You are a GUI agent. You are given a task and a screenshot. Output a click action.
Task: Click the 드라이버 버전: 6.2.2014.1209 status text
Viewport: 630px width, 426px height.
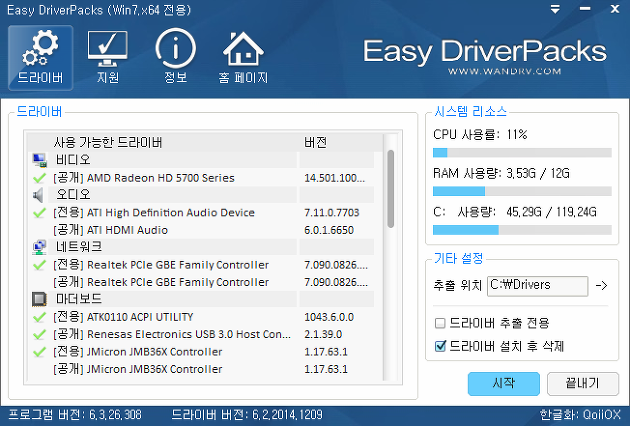247,415
